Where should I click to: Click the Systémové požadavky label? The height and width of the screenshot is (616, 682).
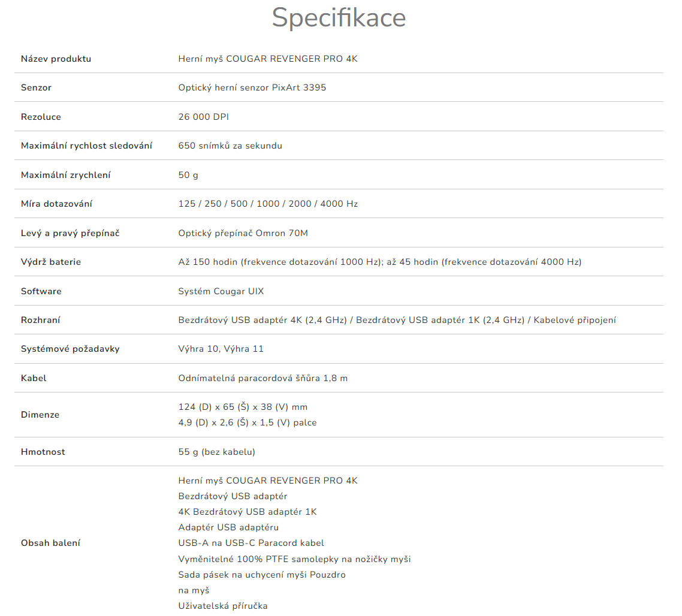click(70, 349)
